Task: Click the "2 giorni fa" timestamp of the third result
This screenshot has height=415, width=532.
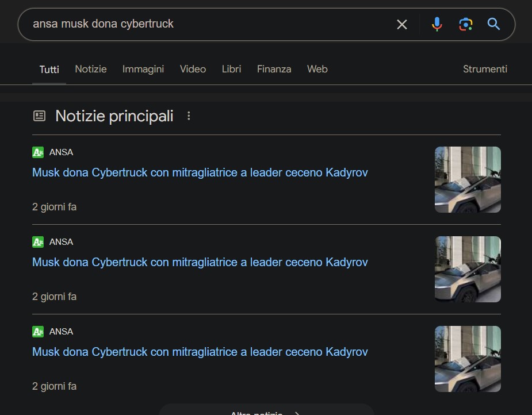Action: tap(54, 386)
